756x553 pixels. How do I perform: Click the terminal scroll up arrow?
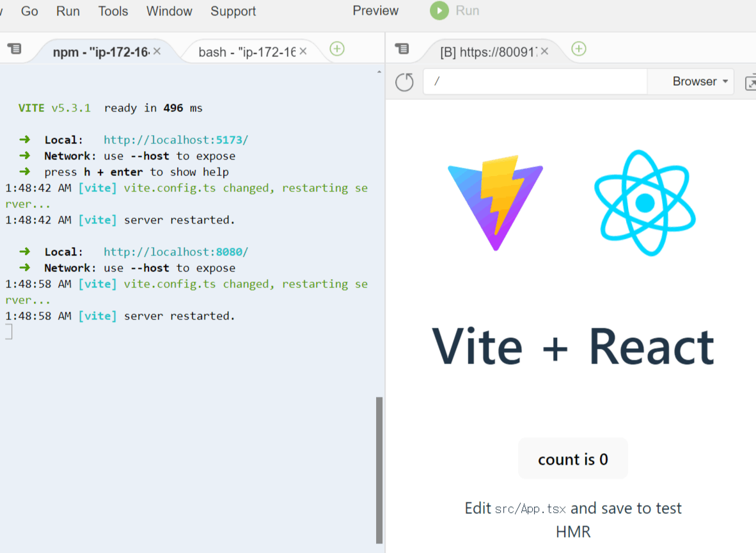coord(379,72)
